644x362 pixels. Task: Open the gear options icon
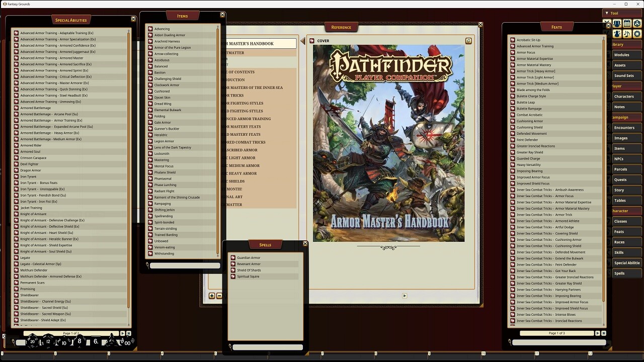637,34
